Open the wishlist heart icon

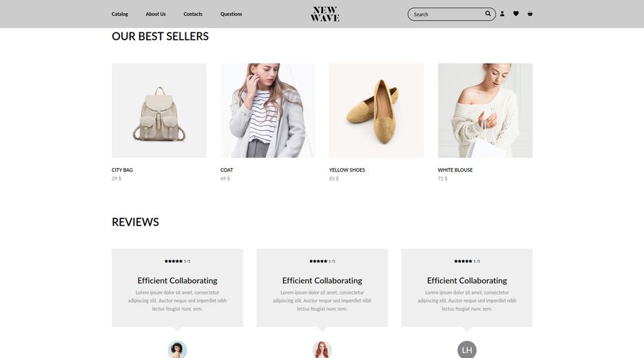pyautogui.click(x=516, y=14)
